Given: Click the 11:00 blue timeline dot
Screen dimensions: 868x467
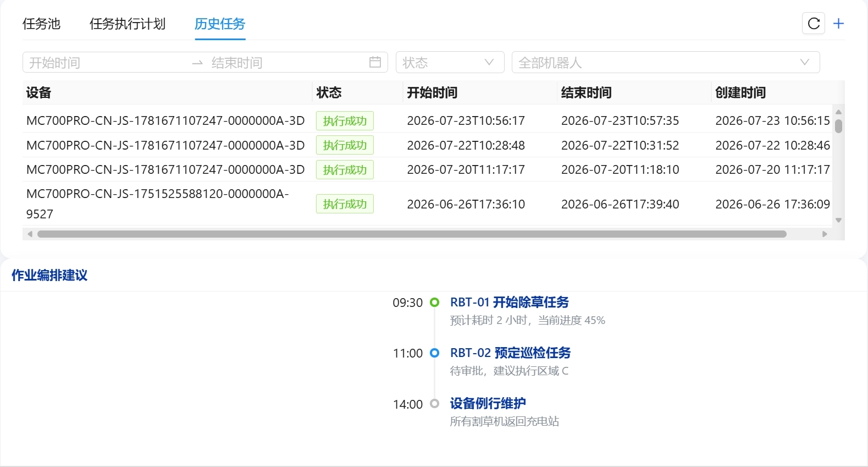Looking at the screenshot, I should point(434,353).
